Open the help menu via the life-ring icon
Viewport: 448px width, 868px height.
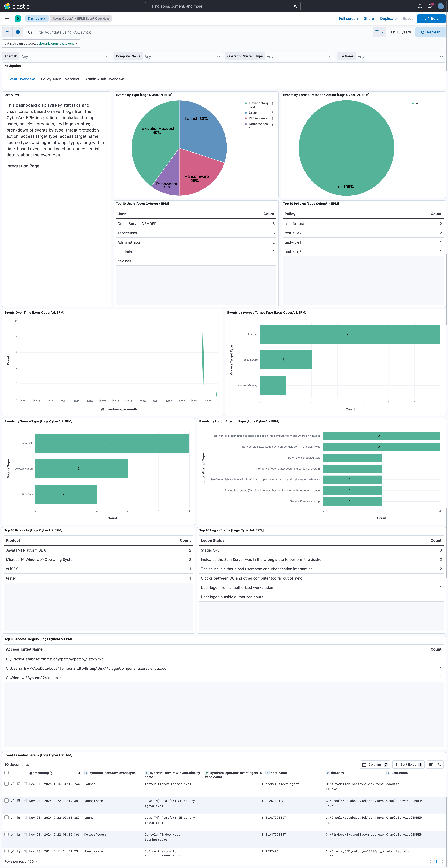(420, 6)
